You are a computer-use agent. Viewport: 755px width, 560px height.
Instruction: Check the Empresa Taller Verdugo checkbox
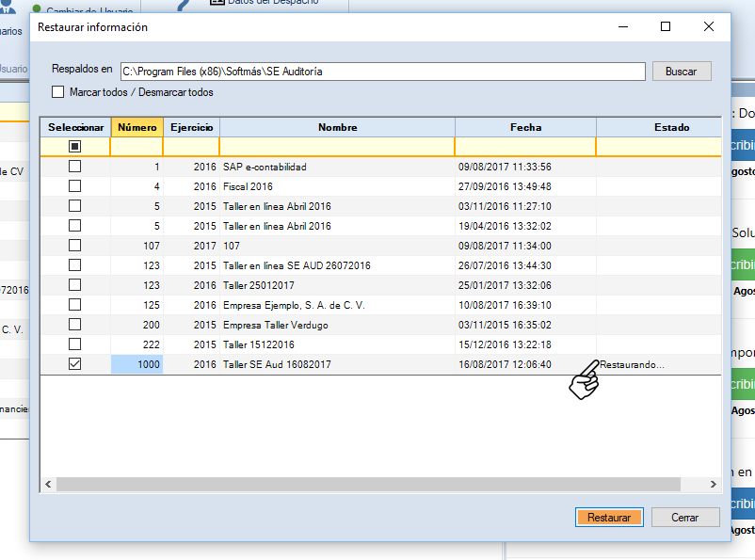[75, 325]
